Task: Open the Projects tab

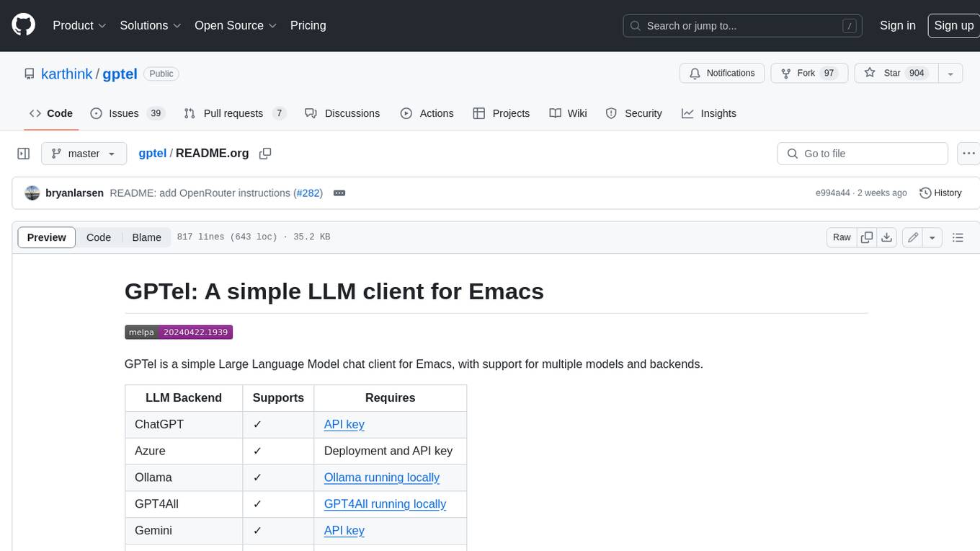Action: (x=501, y=113)
